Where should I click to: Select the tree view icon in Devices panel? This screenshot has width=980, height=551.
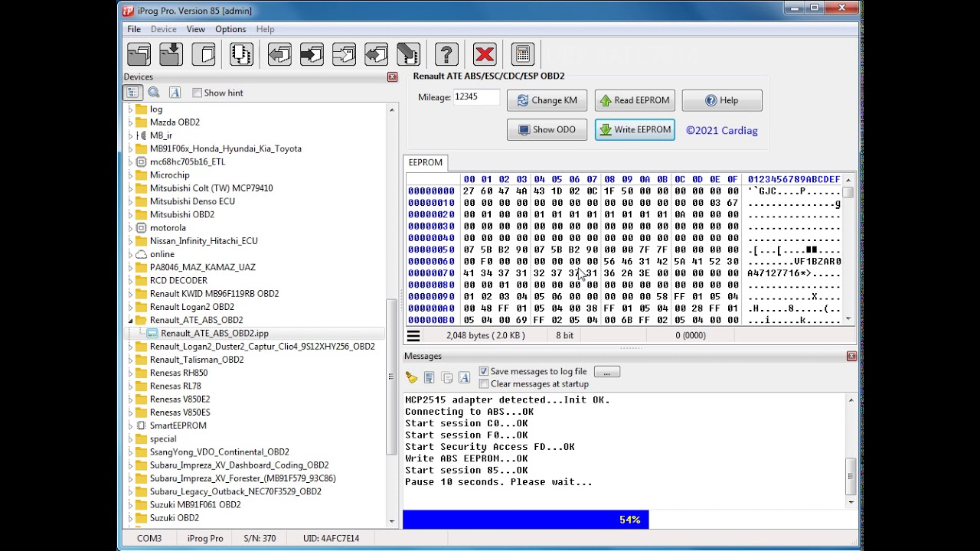(x=132, y=93)
